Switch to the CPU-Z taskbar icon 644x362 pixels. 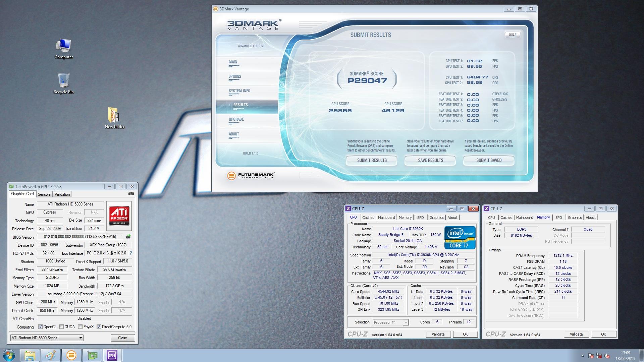112,355
